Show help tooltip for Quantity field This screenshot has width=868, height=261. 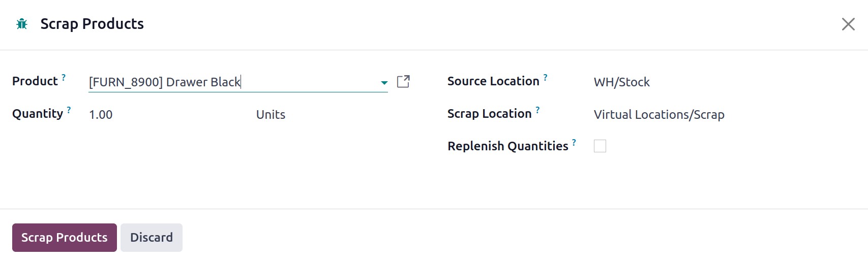click(69, 110)
